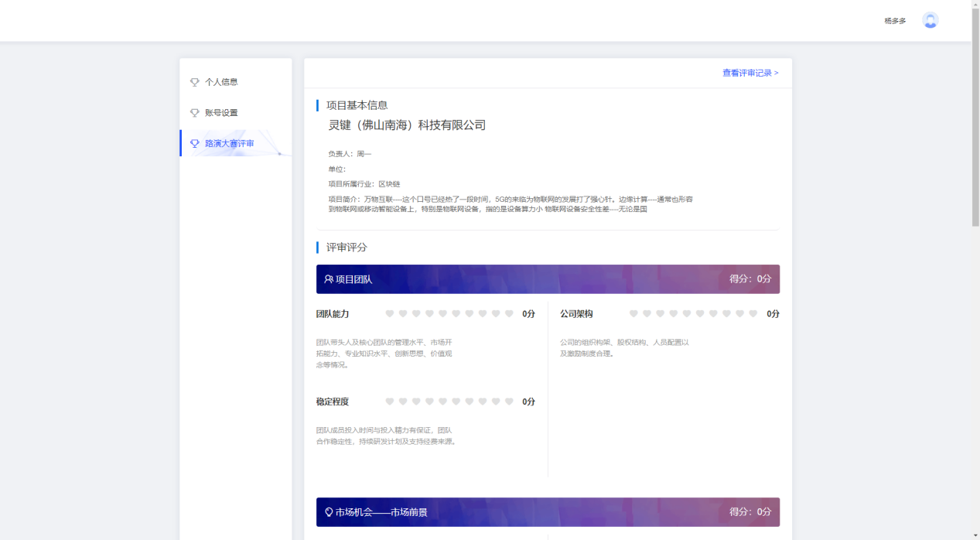
Task: Select the last heart for 公司架构
Action: click(x=753, y=314)
